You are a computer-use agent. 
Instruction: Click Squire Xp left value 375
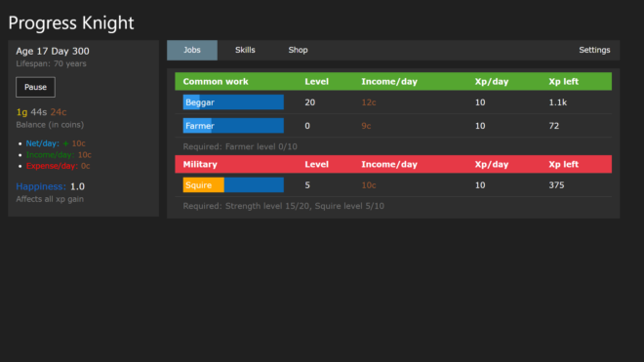tap(556, 185)
